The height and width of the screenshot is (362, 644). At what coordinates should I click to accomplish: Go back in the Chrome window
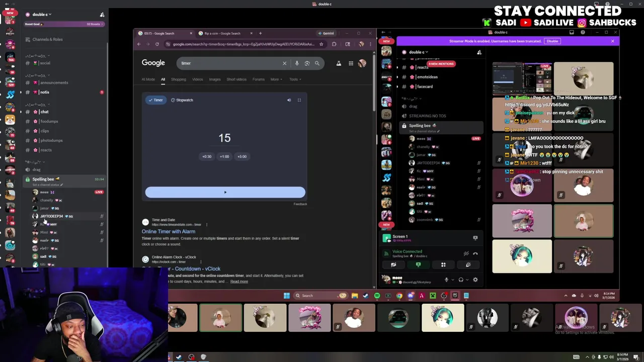click(x=139, y=44)
